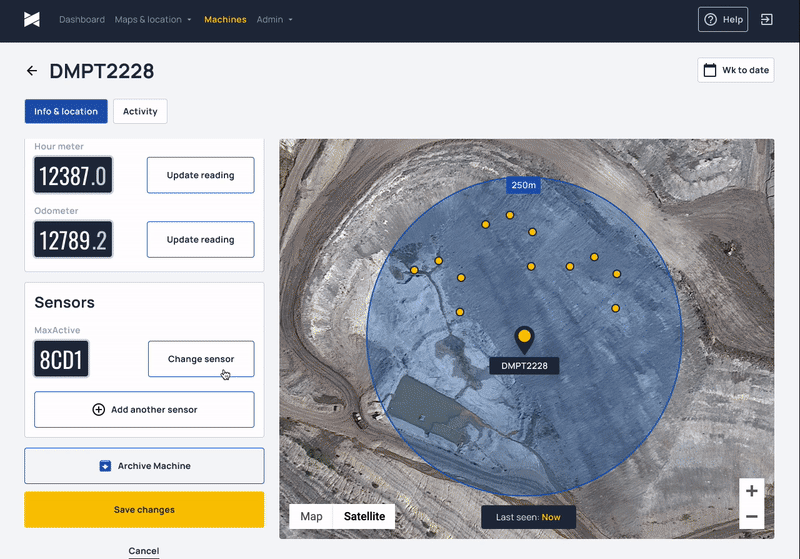This screenshot has height=559, width=800.
Task: Zoom in the map with plus button
Action: [x=752, y=490]
